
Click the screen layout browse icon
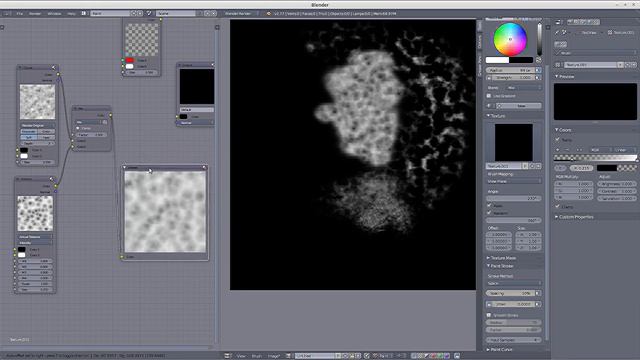[84, 13]
